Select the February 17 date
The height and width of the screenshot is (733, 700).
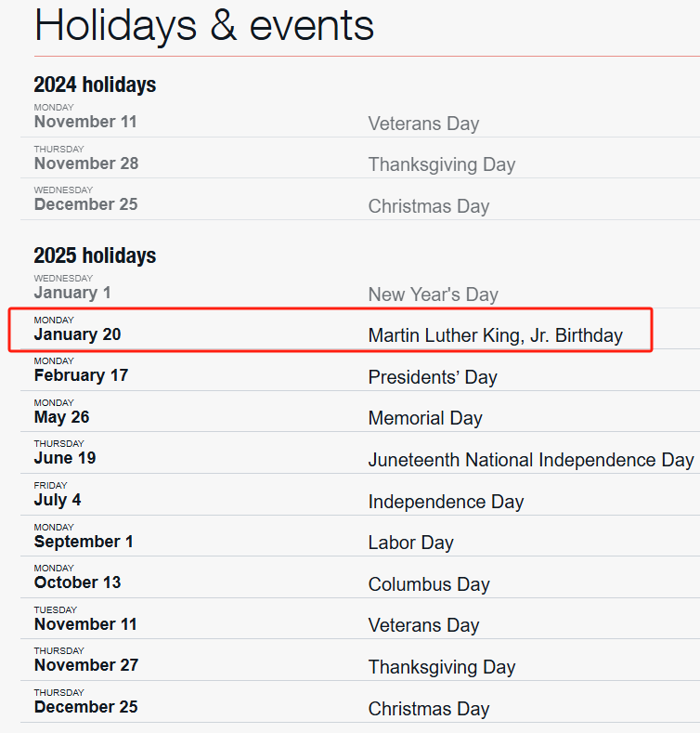point(81,375)
